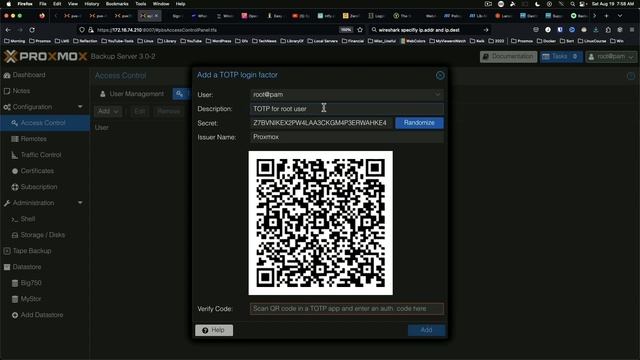Open Traffic Control in the sidebar

point(41,155)
